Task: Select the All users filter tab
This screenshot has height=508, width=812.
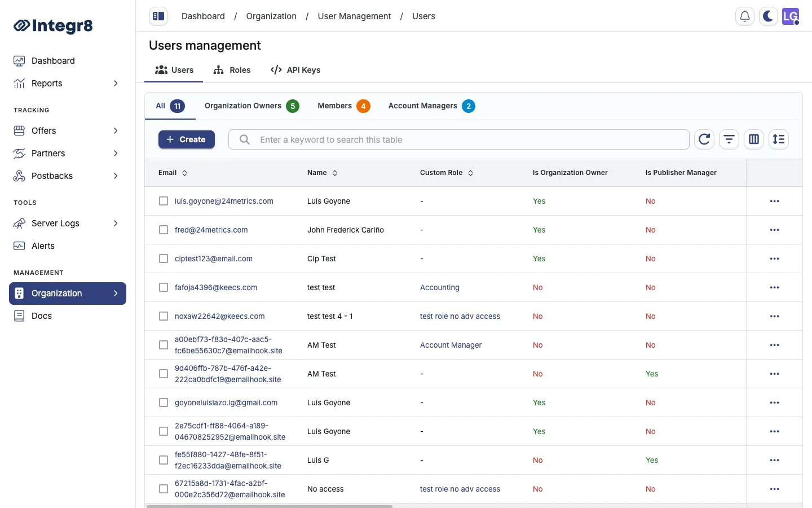Action: click(170, 106)
